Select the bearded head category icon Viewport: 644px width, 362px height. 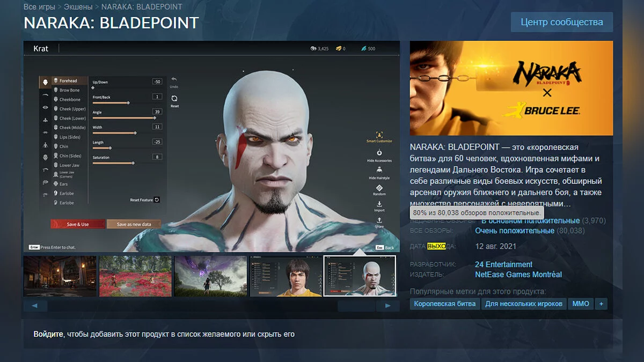pos(46,158)
